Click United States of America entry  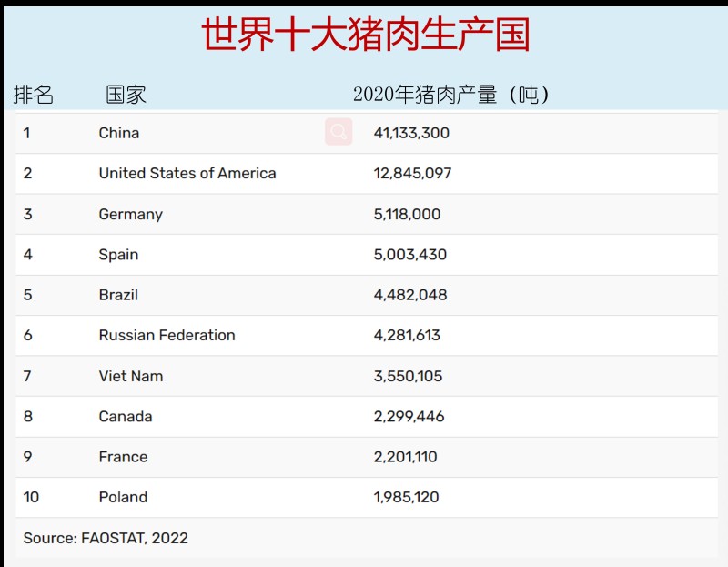click(x=187, y=173)
